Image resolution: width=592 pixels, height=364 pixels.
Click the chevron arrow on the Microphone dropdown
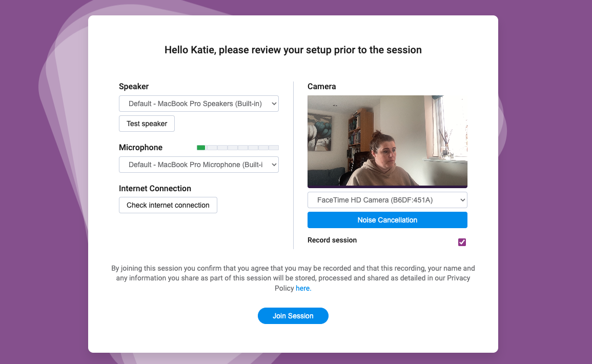tap(274, 165)
